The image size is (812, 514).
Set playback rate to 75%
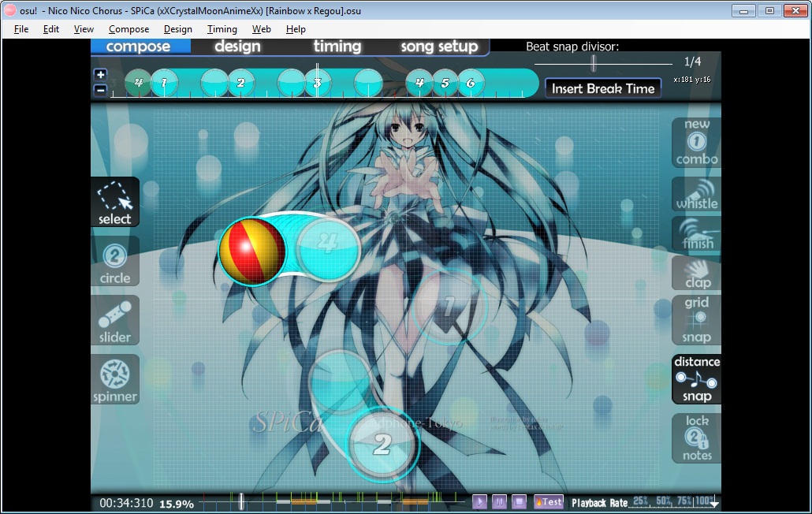[x=684, y=501]
